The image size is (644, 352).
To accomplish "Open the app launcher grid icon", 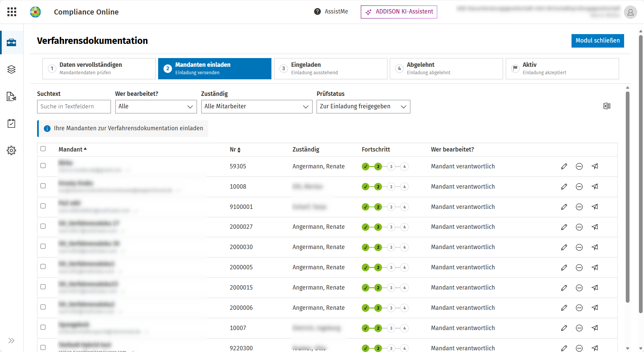I will click(12, 12).
